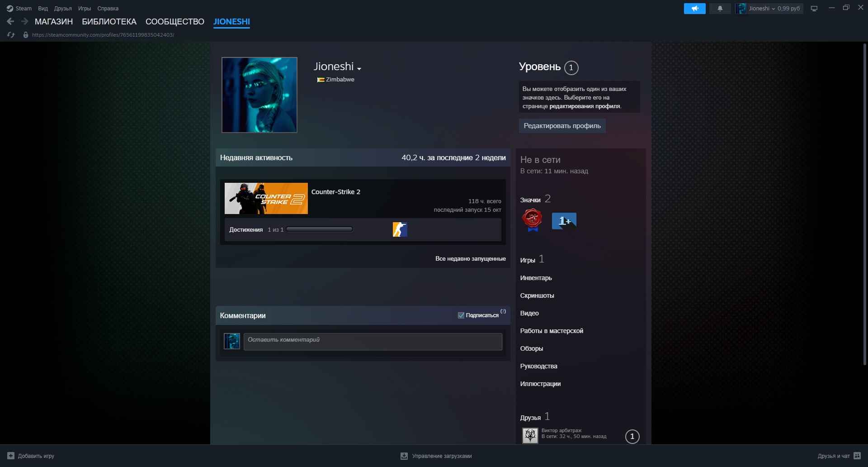
Task: Switch to the БИБЛИОТЕКА tab
Action: [x=109, y=22]
